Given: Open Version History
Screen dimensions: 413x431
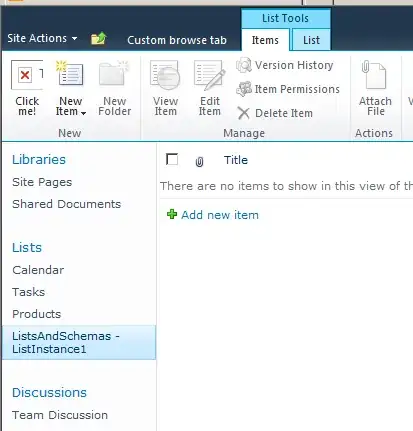Looking at the screenshot, I should (x=285, y=65).
